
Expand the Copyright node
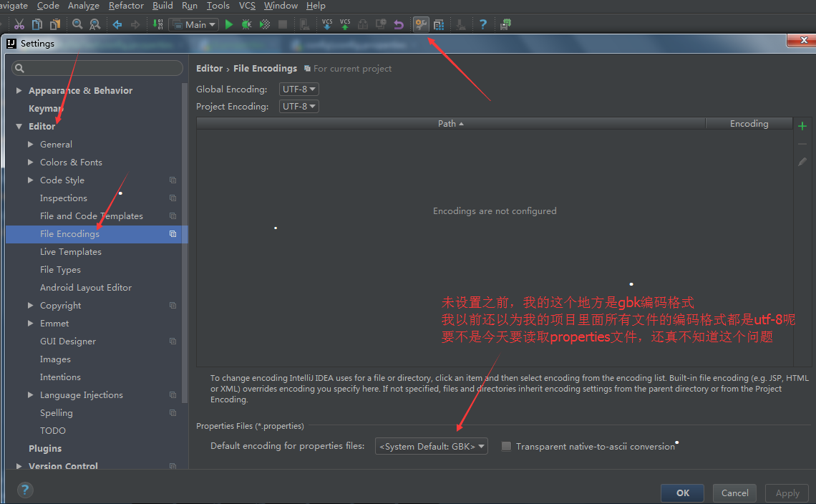pyautogui.click(x=30, y=306)
